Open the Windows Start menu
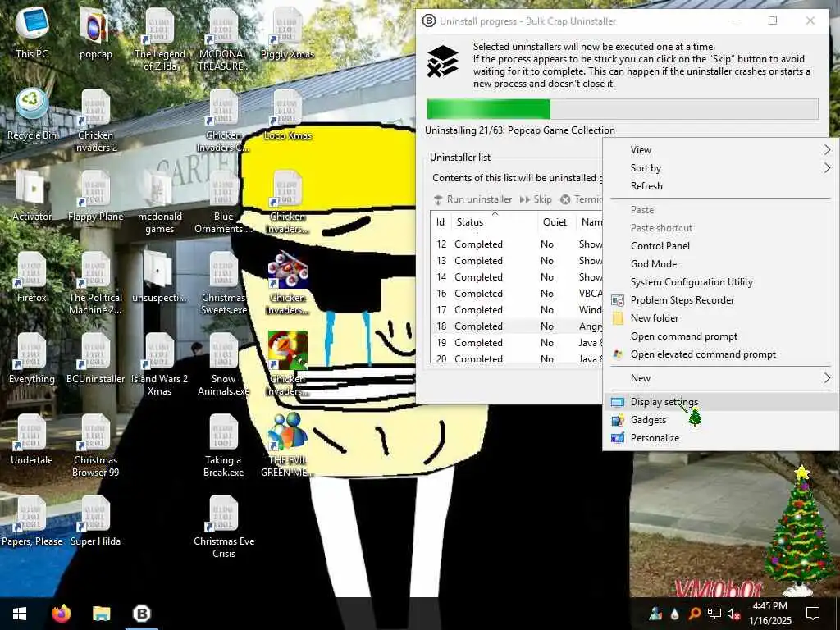This screenshot has height=630, width=840. tap(20, 614)
